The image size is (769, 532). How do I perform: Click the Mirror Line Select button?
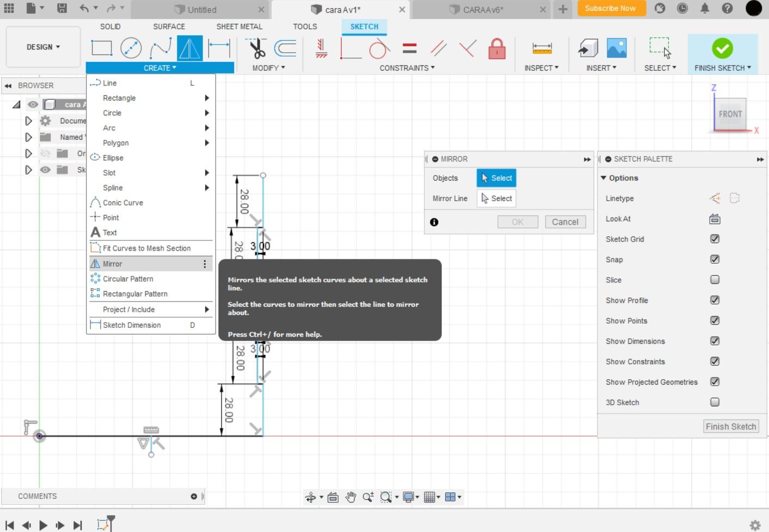point(496,199)
